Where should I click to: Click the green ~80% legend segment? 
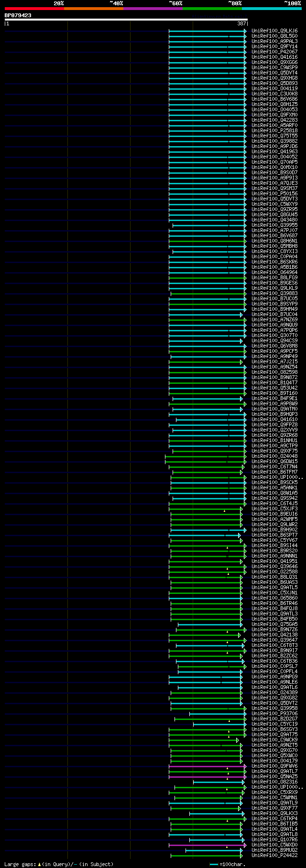212,9
